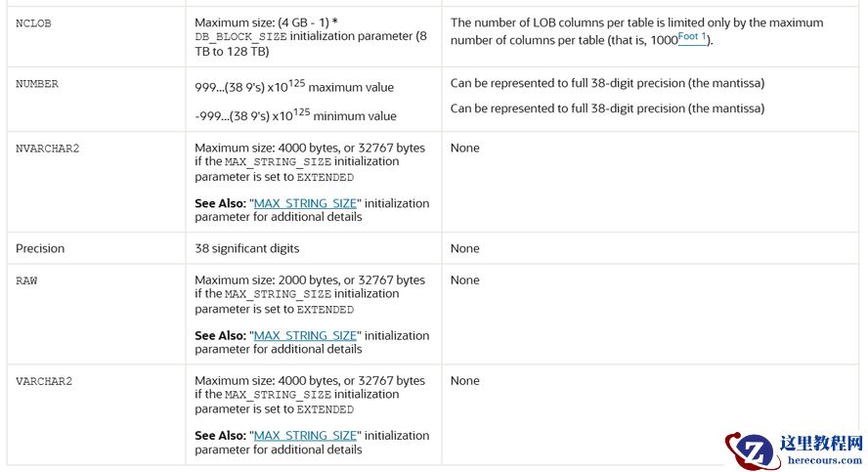Click the NUMBER minimum value text
The width and height of the screenshot is (868, 472).
point(295,115)
